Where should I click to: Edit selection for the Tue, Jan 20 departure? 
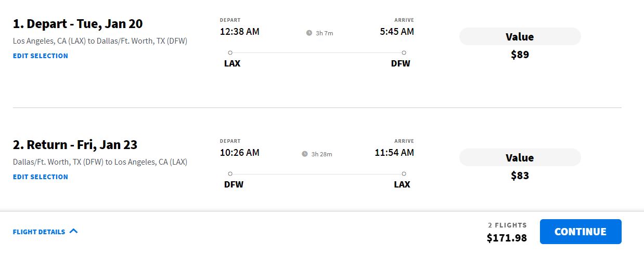click(41, 56)
